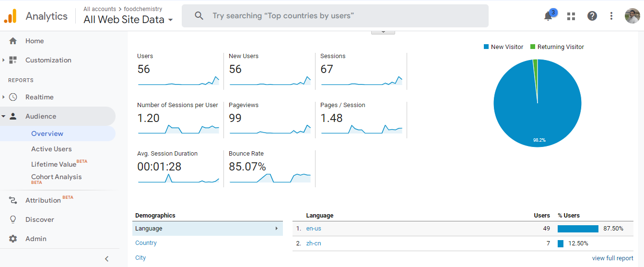
Task: Open the Google apps grid icon
Action: (571, 16)
